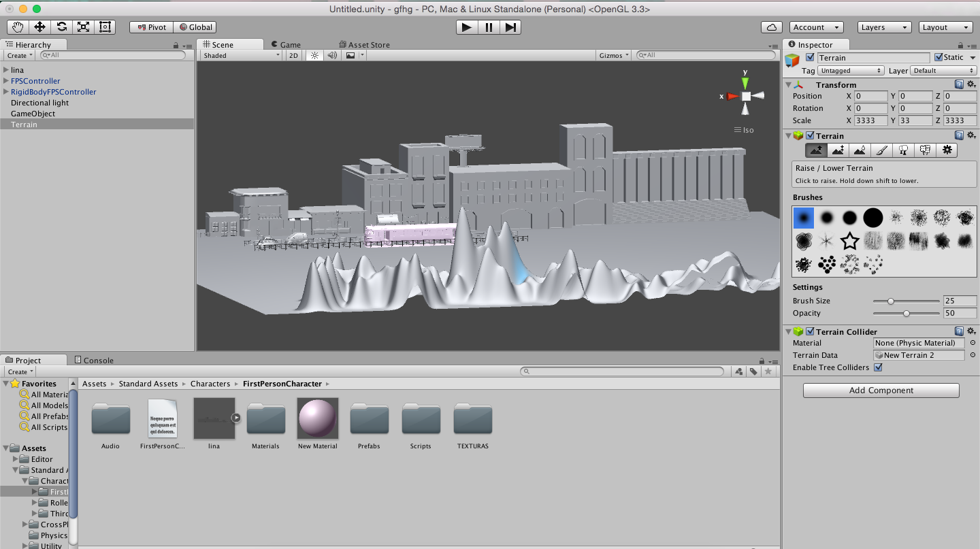This screenshot has height=549, width=980.
Task: Select the Rotate tool
Action: [x=62, y=27]
